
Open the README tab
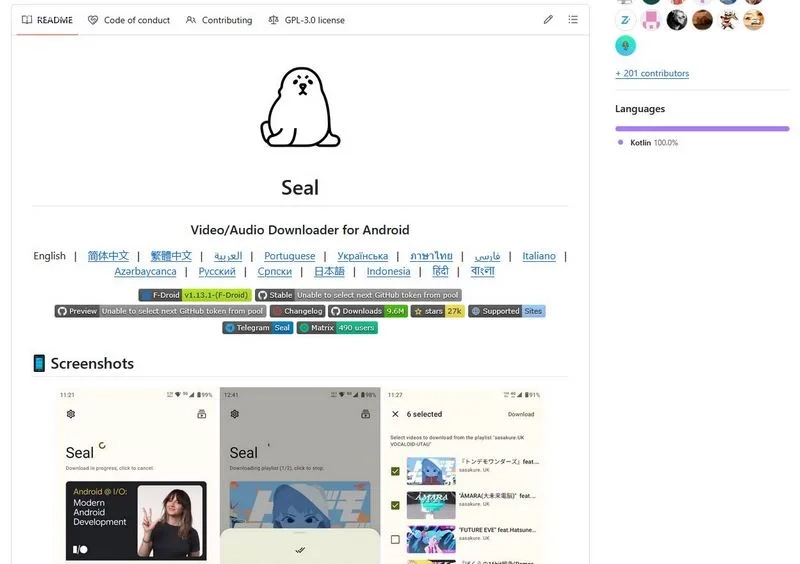[x=47, y=20]
